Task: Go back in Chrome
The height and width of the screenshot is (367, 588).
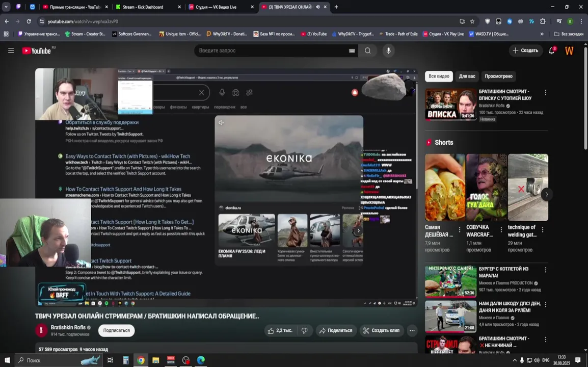Action: [x=7, y=21]
